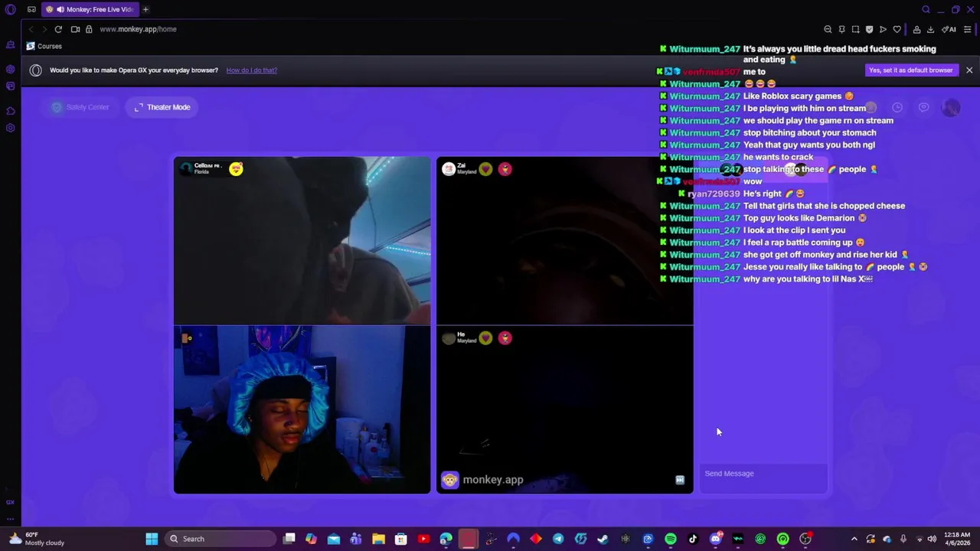Image resolution: width=980 pixels, height=551 pixels.
Task: Click the heart badge next to Zai
Action: coord(485,169)
